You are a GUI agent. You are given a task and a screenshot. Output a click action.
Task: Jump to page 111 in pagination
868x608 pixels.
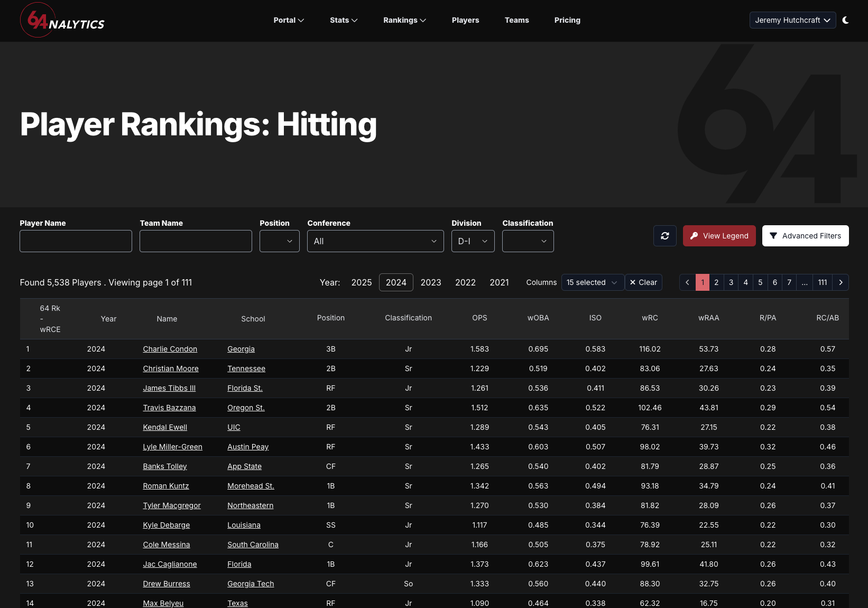[x=822, y=282]
